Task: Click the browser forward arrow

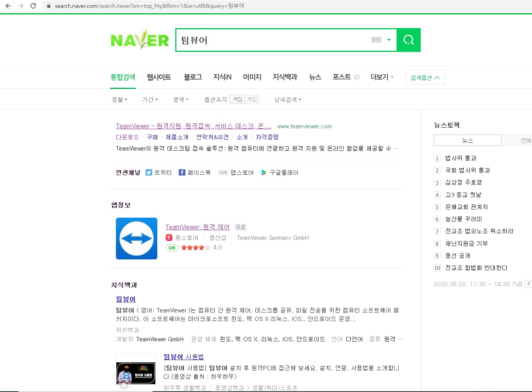Action: click(21, 6)
